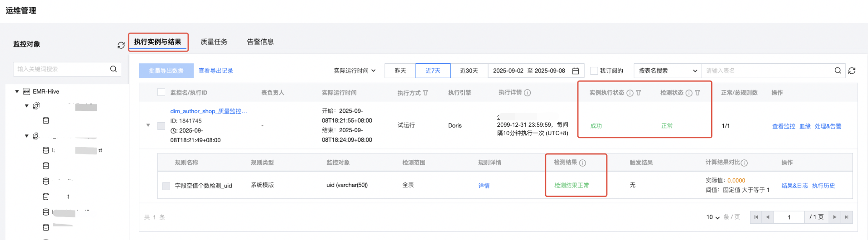Viewport: 868px width, 240px height.
Task: Show info tooltip for 执行详情 column
Action: click(528, 93)
